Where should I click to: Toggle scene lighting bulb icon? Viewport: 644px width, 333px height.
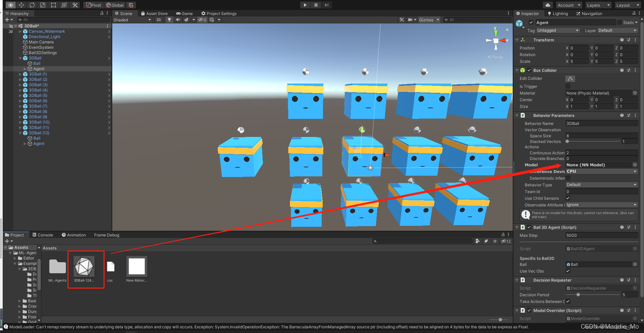[169, 20]
